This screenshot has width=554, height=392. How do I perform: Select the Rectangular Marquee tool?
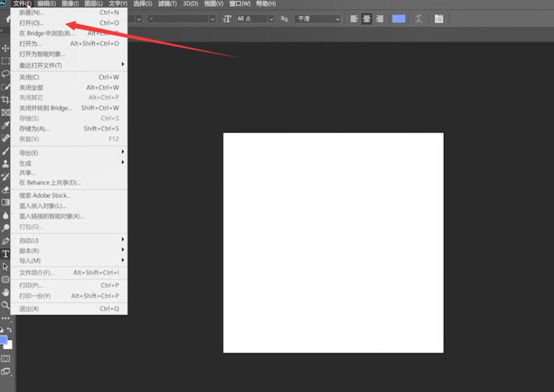pos(6,61)
